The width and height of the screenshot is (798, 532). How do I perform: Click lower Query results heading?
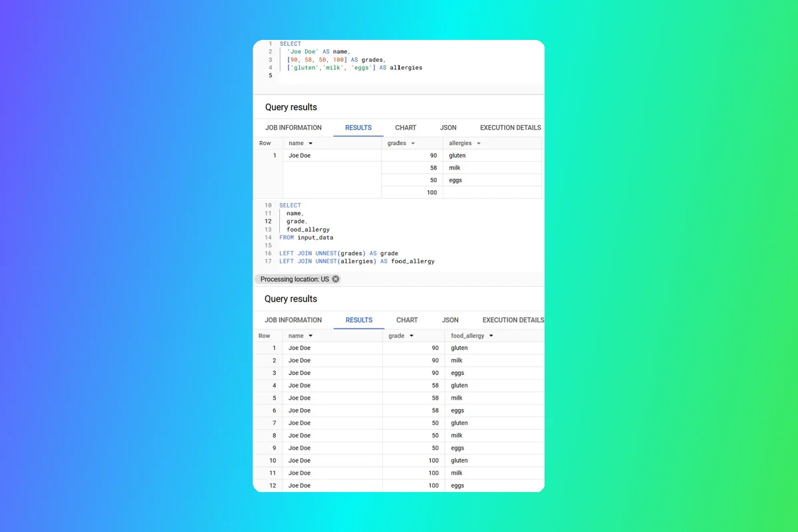pos(291,299)
